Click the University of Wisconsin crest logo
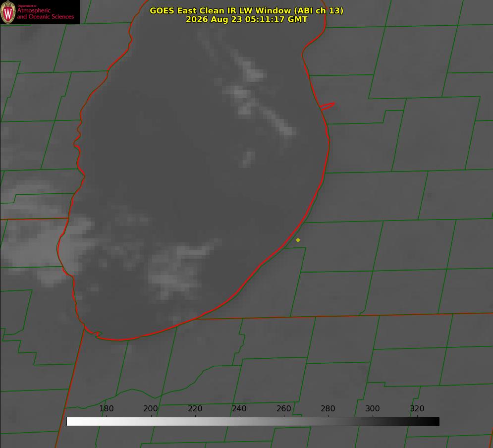Screen dimensions: 493x448 click(x=8, y=12)
